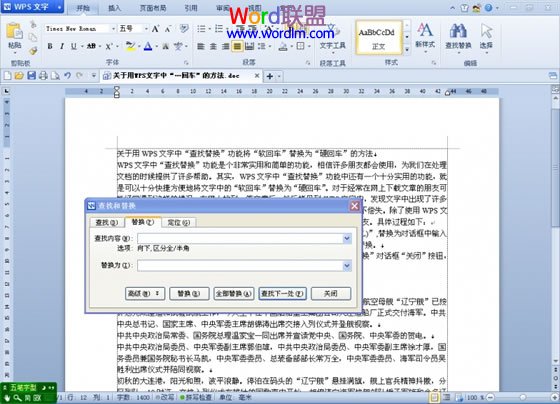Open the Times New Roman font dropdown

point(113,29)
